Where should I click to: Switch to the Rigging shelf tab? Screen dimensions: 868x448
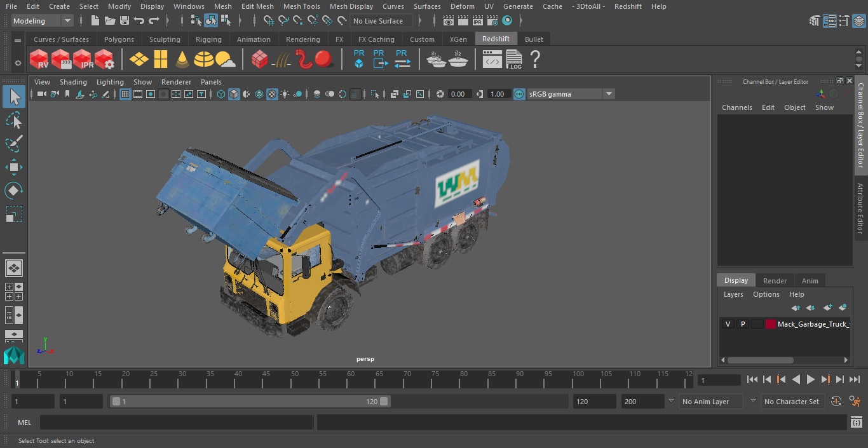208,39
